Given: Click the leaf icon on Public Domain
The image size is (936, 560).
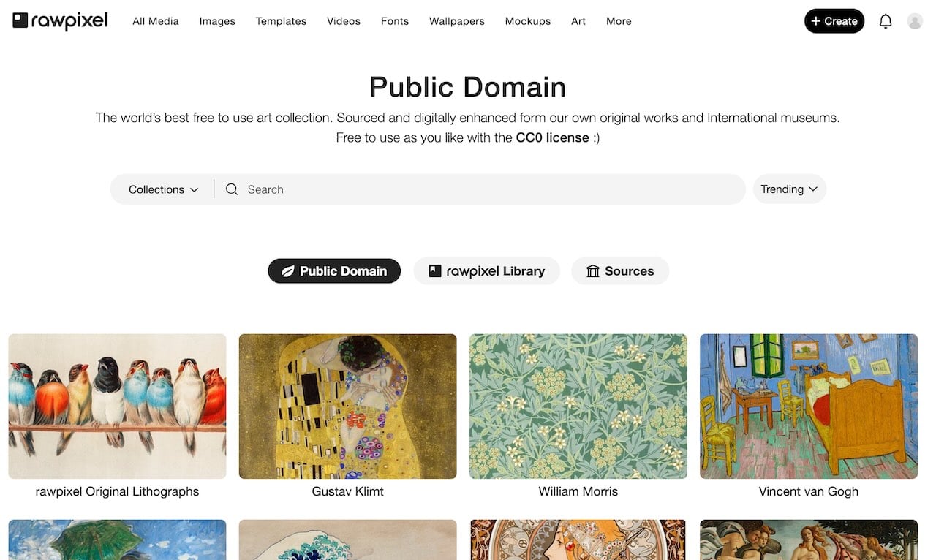Looking at the screenshot, I should [x=288, y=271].
